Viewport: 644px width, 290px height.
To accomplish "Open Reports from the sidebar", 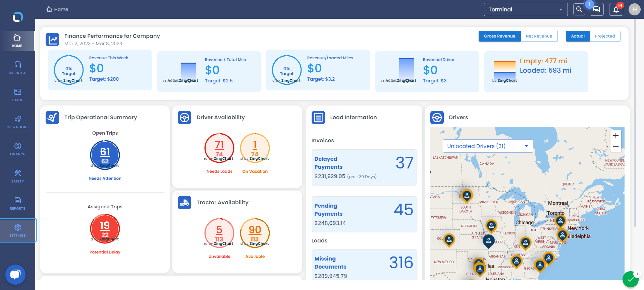I will tap(17, 203).
